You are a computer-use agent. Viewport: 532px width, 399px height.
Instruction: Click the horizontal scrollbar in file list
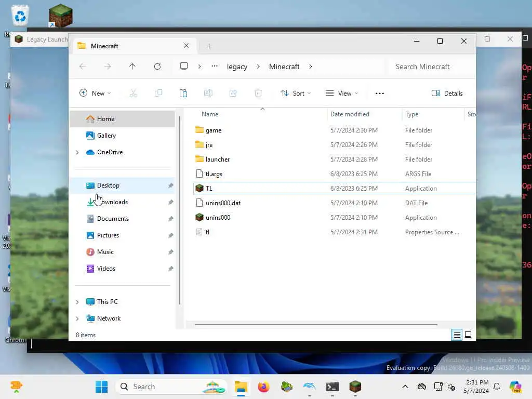316,325
